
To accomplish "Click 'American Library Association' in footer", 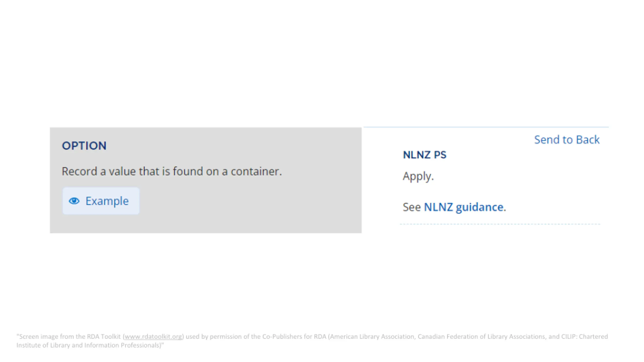I will click(x=372, y=337).
